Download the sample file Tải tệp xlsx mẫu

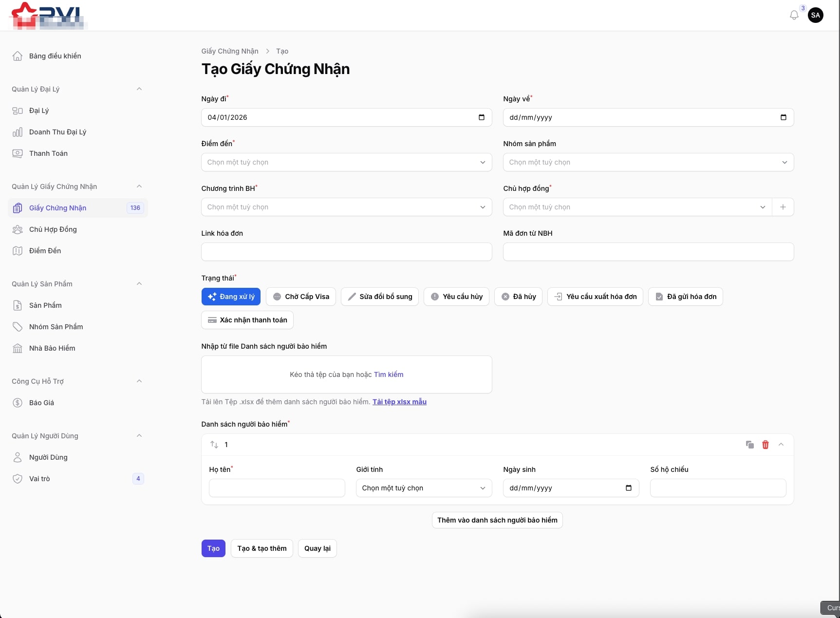[x=399, y=402]
